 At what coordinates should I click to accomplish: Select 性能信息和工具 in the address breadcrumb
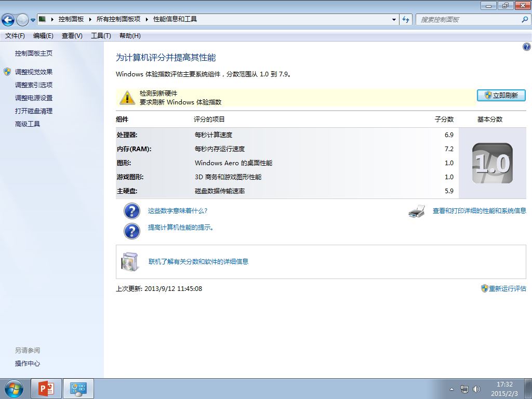(x=175, y=19)
